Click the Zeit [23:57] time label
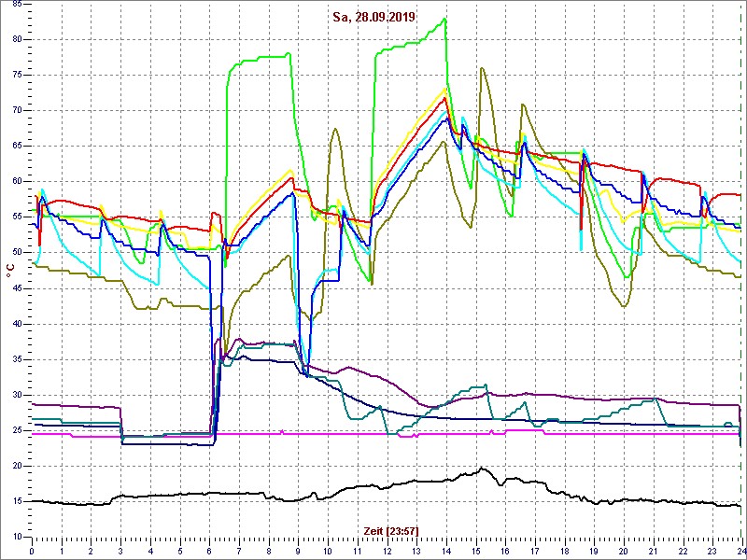The width and height of the screenshot is (747, 560). point(390,530)
